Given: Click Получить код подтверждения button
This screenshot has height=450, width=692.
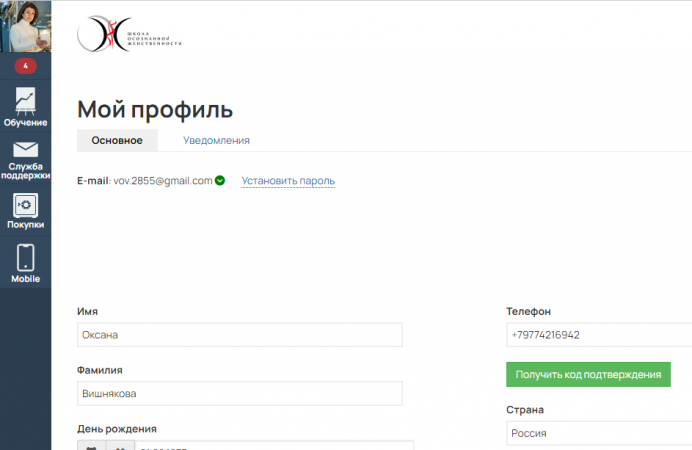Looking at the screenshot, I should (x=588, y=375).
